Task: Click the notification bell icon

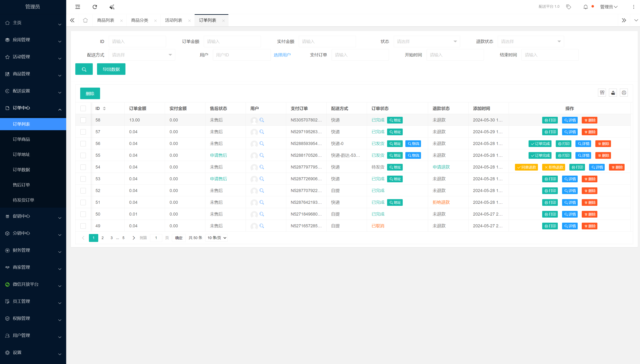Action: tap(585, 7)
